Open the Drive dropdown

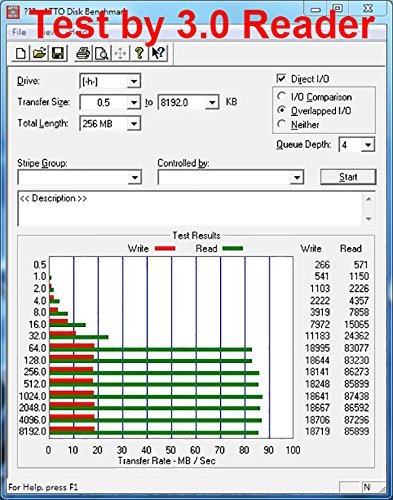pos(134,81)
